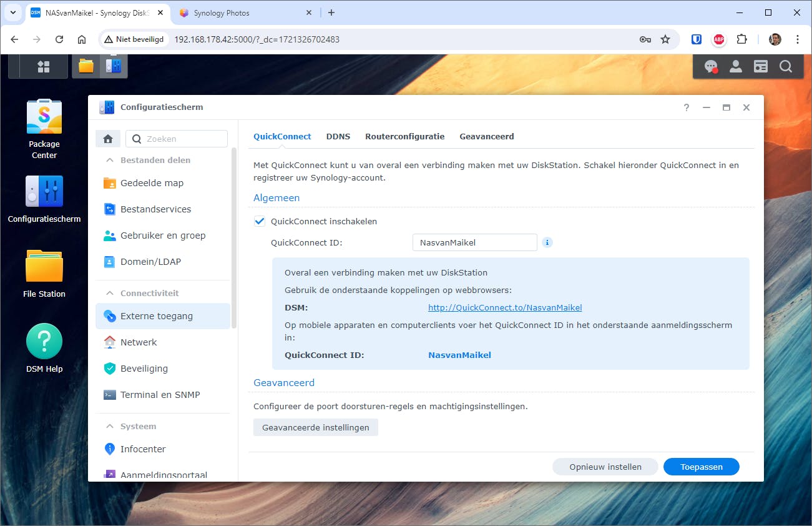Click Geavanceerde instellingen button
The width and height of the screenshot is (812, 526).
(x=316, y=427)
